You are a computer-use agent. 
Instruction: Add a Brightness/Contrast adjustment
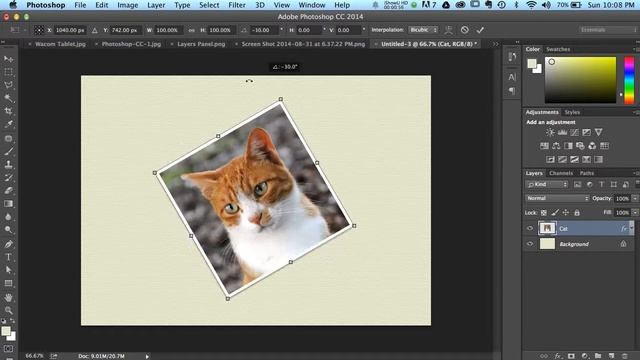[550, 132]
